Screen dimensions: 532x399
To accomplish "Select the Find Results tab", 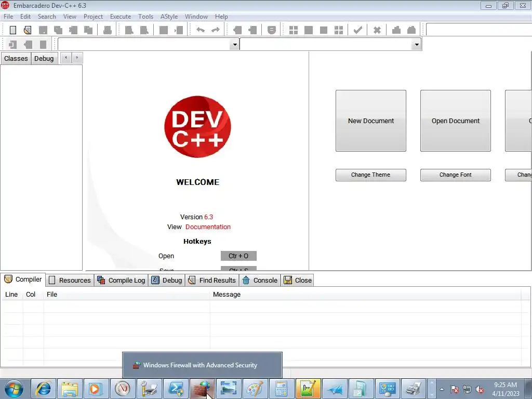I will [212, 280].
